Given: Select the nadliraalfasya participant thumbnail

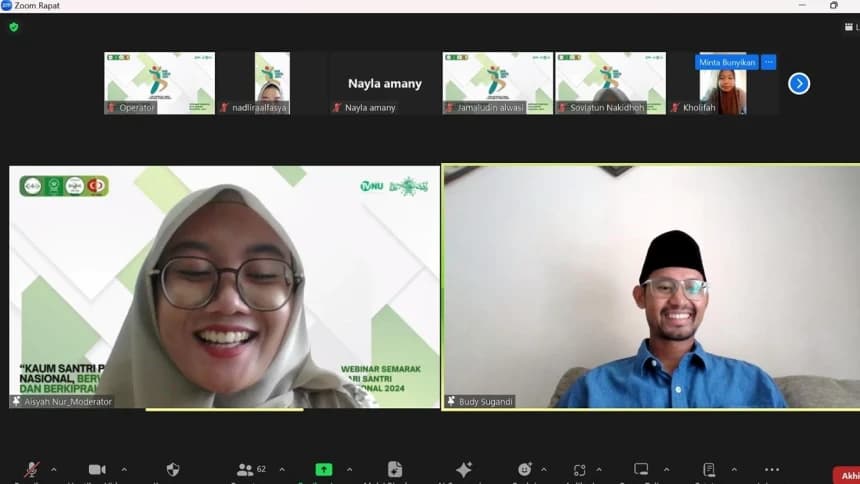Looking at the screenshot, I should click(272, 83).
